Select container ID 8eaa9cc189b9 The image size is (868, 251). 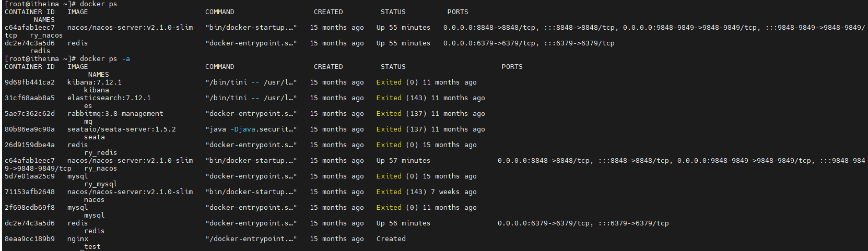[x=30, y=239]
